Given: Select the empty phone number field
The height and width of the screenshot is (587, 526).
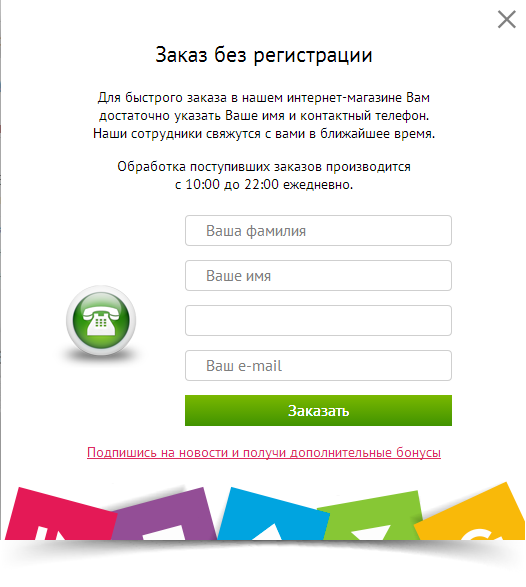Looking at the screenshot, I should [318, 320].
